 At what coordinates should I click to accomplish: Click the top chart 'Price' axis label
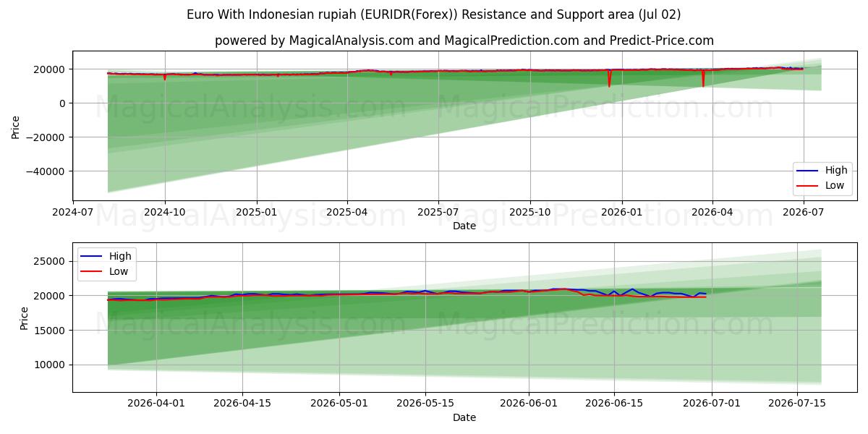click(x=16, y=125)
